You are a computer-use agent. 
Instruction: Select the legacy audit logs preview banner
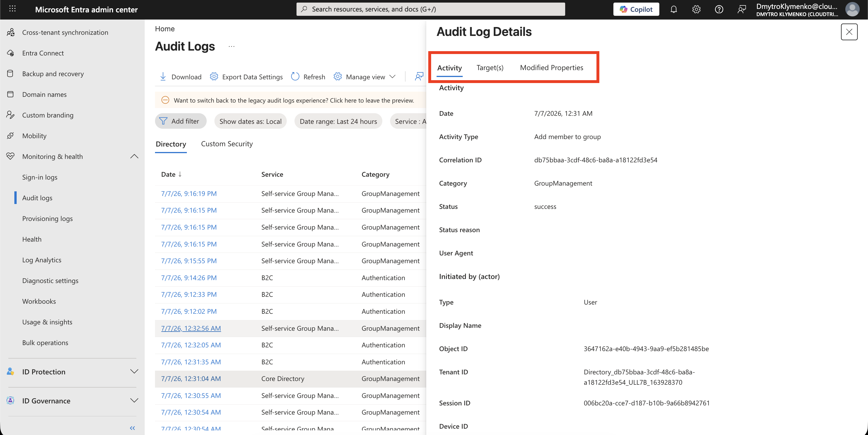(290, 100)
